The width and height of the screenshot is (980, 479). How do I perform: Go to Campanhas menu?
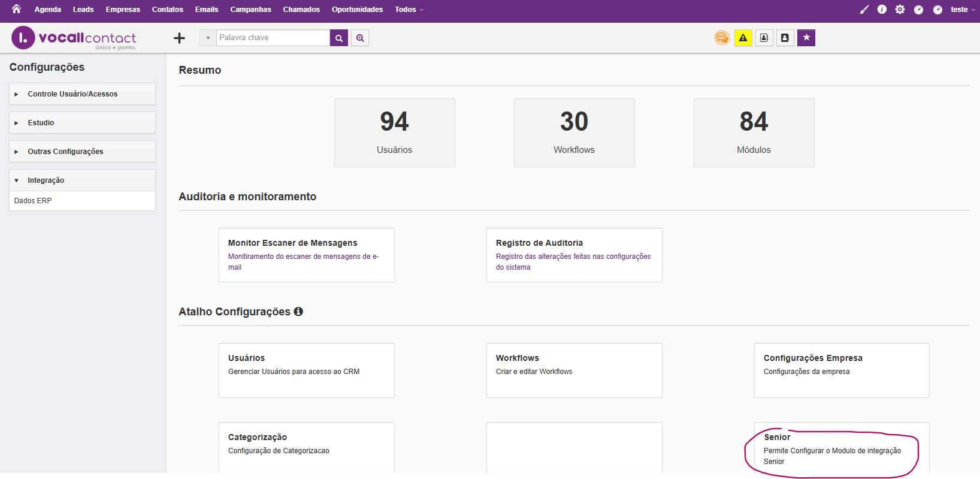(250, 10)
